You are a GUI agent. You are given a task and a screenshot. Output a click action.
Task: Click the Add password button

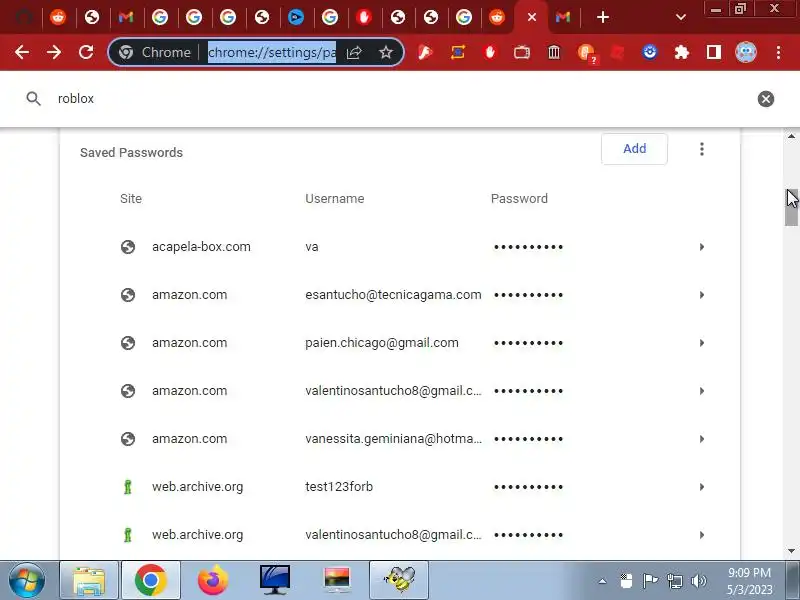click(634, 148)
